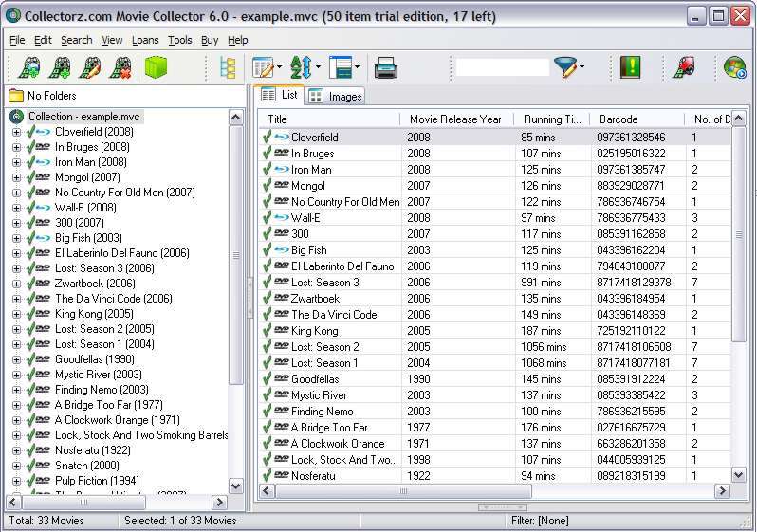The height and width of the screenshot is (532, 757).
Task: Click the Add Movie Manually icon
Action: 61,67
